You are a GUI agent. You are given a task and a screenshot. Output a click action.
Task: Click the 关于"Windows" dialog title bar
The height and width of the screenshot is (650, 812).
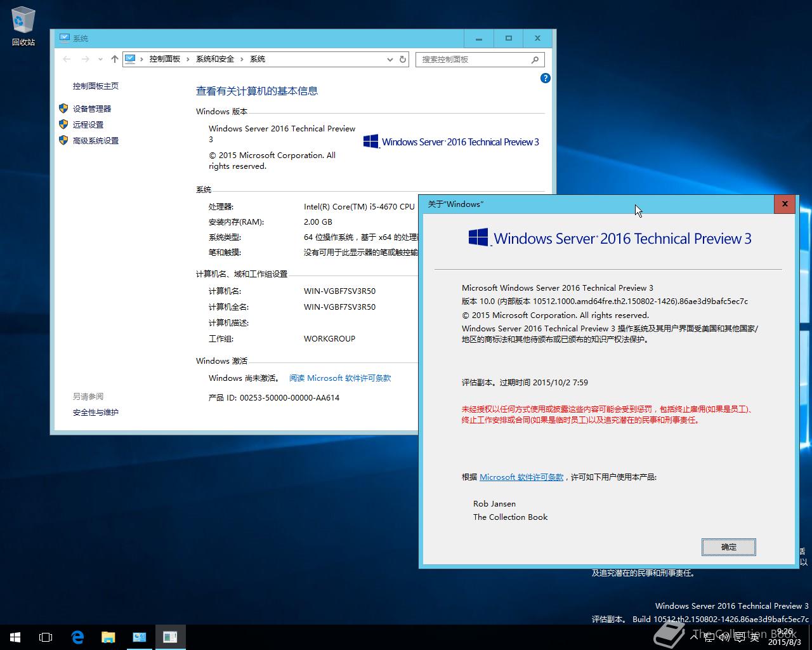(x=596, y=204)
